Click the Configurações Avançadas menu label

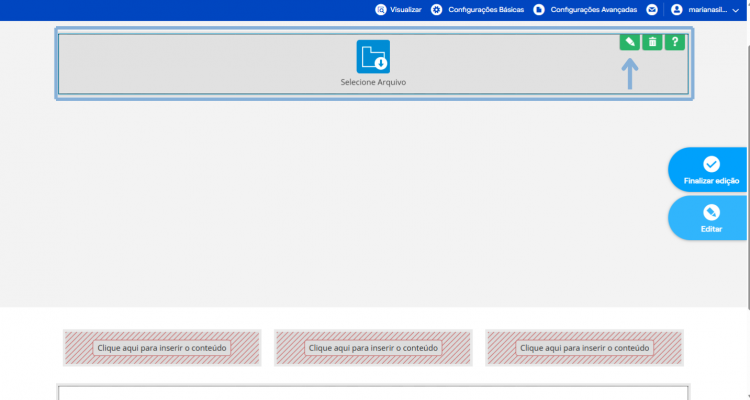click(x=594, y=10)
